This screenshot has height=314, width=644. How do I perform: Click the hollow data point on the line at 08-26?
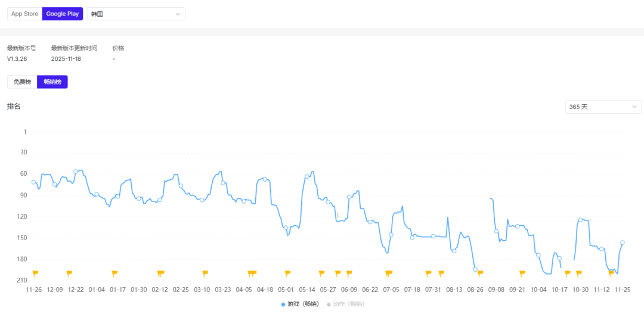[x=475, y=269]
